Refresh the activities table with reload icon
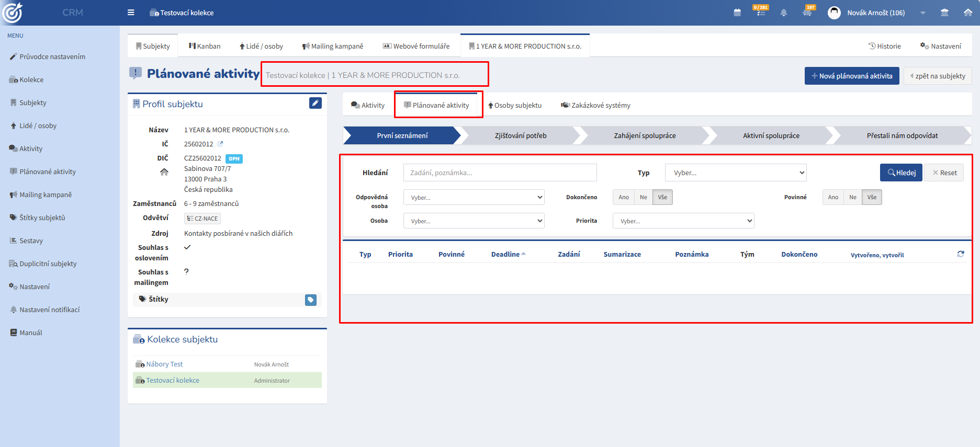This screenshot has height=447, width=980. click(x=961, y=254)
